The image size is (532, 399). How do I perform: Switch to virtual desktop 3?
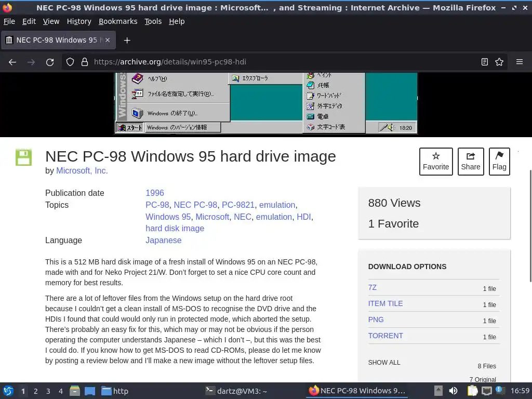(48, 391)
